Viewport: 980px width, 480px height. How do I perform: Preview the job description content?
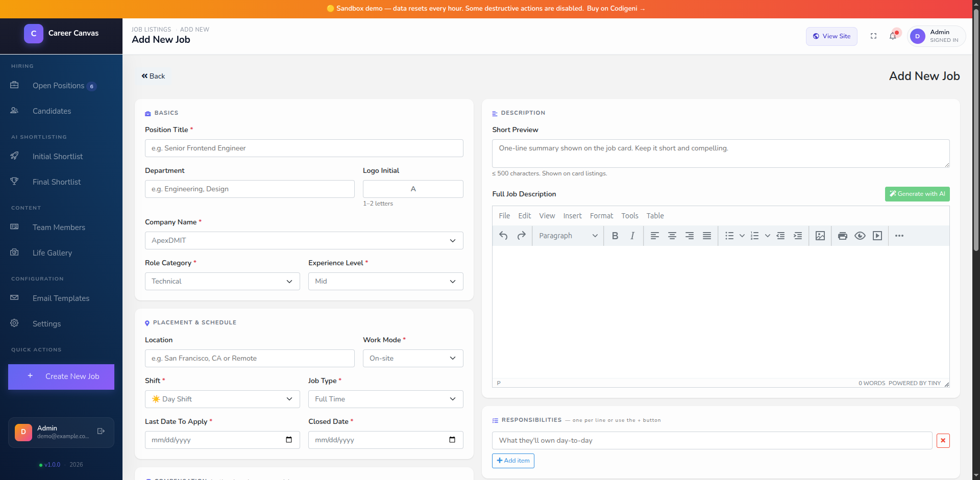point(860,236)
